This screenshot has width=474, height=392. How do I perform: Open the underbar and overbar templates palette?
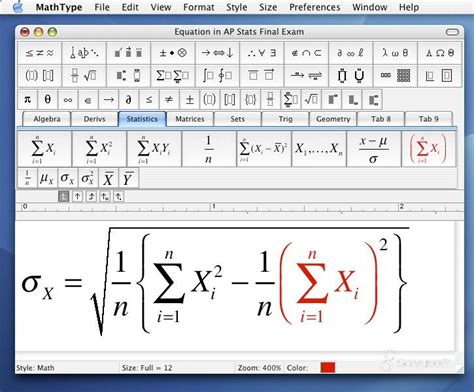(x=262, y=76)
